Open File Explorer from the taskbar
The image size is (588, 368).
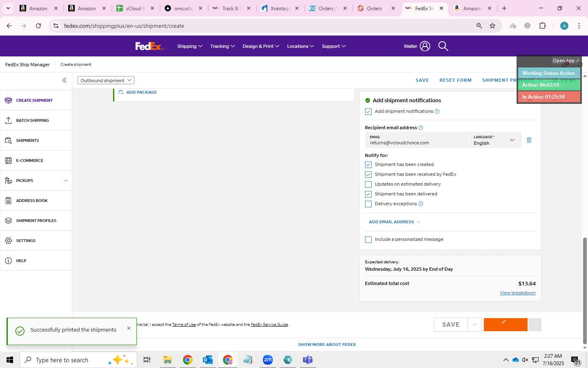[x=167, y=360]
